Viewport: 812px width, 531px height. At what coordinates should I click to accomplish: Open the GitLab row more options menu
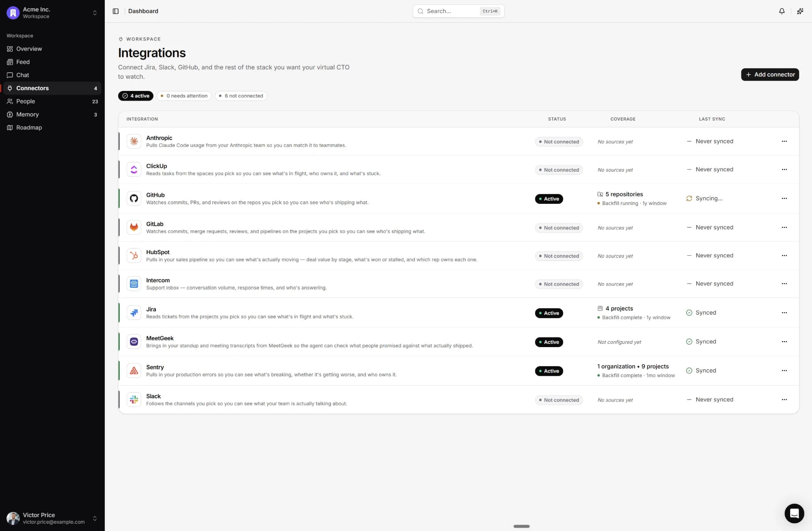coord(784,227)
